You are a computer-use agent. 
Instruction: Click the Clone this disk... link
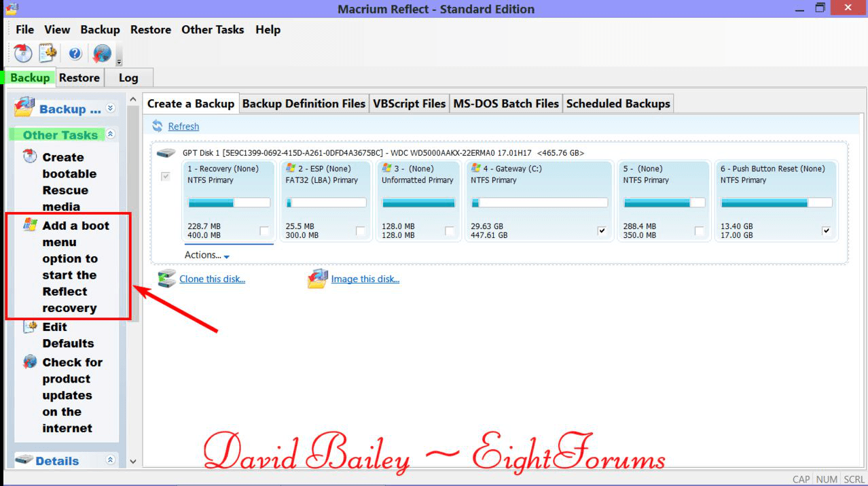[x=212, y=279]
